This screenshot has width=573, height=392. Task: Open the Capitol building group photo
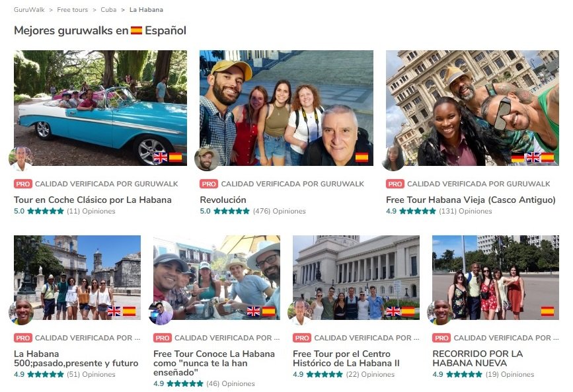356,278
